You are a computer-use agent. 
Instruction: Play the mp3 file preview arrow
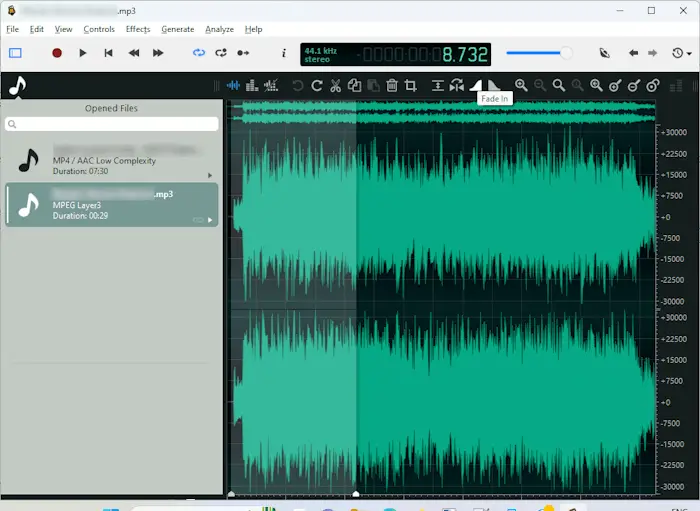pos(210,220)
